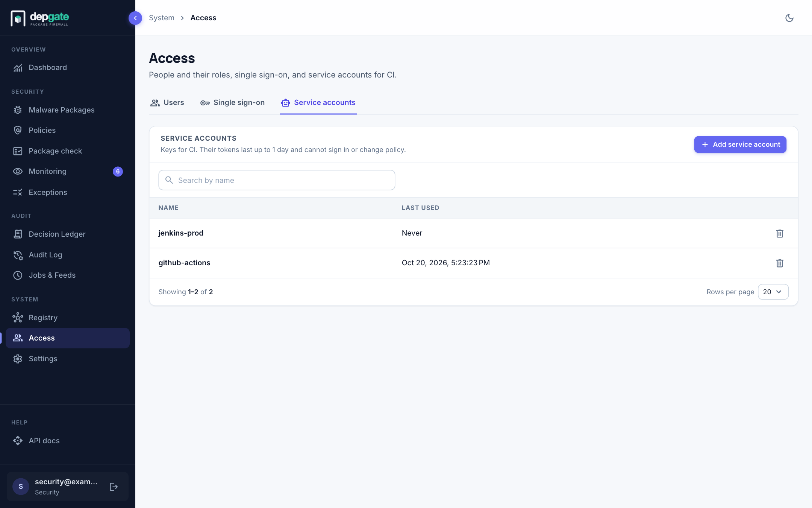812x508 pixels.
Task: Open the Rows per page dropdown
Action: (x=773, y=292)
